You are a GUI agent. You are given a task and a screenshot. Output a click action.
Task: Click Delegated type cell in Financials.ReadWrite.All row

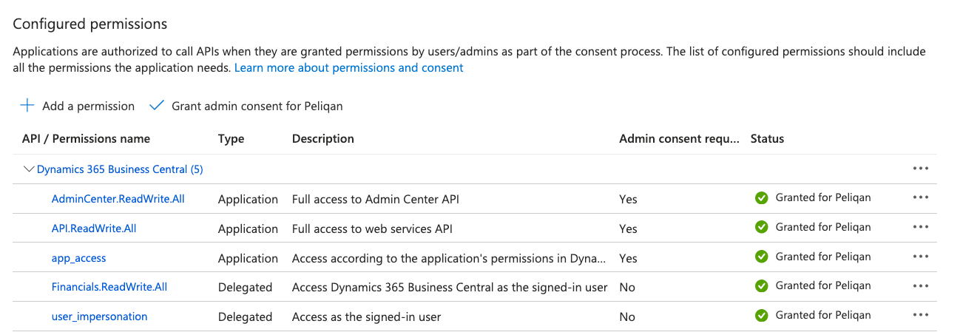click(x=245, y=287)
